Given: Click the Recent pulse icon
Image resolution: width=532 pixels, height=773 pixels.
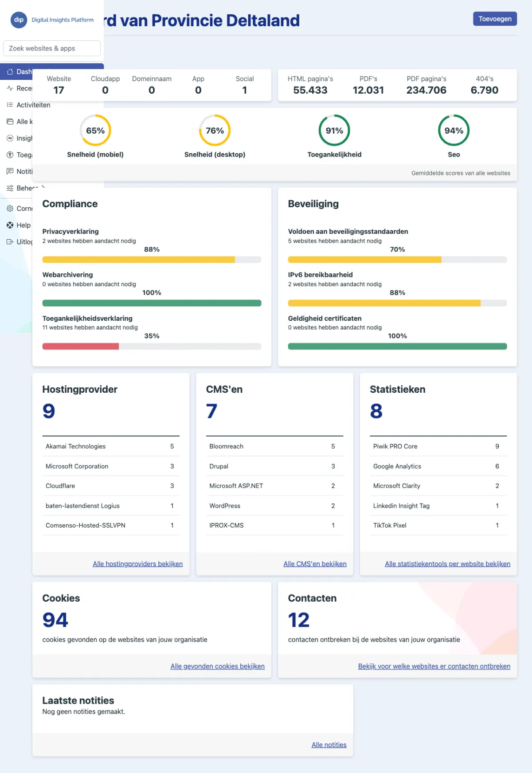Looking at the screenshot, I should point(10,88).
